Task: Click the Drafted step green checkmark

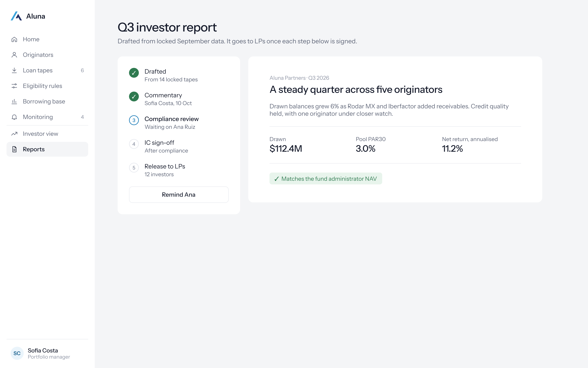Action: pyautogui.click(x=134, y=73)
